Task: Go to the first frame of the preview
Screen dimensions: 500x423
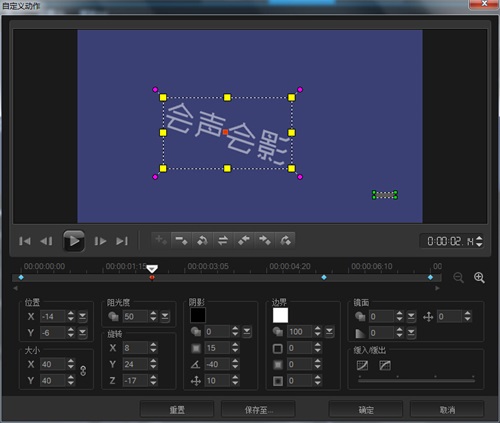Action: point(25,241)
